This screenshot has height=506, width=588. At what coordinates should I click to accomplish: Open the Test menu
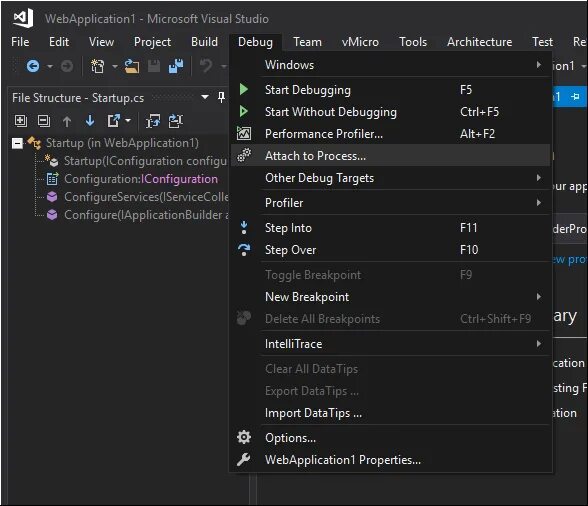tap(542, 42)
